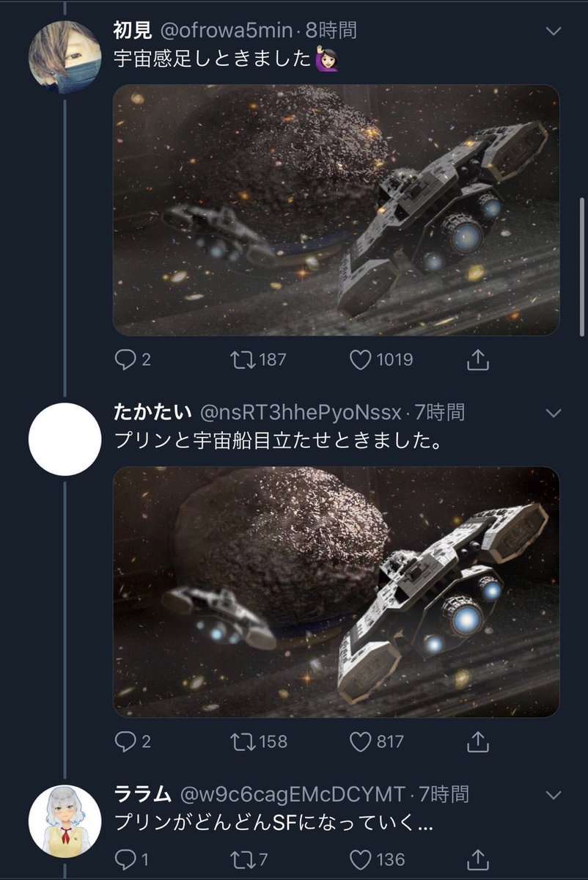Retweet たかたい's tweet with 158 retweets
The width and height of the screenshot is (588, 880).
pyautogui.click(x=240, y=741)
